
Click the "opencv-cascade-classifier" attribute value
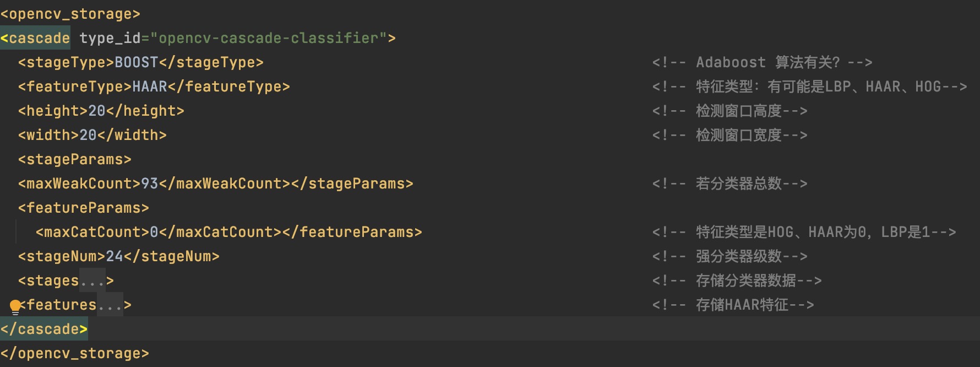[x=269, y=39]
